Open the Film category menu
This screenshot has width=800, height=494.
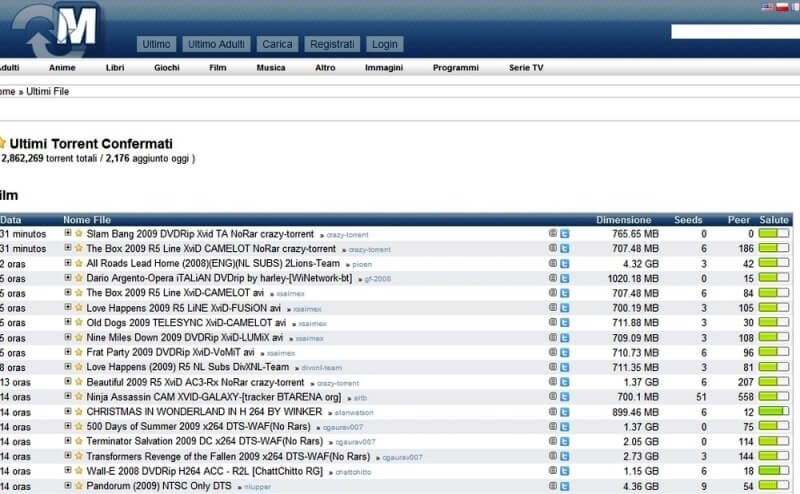pos(217,68)
